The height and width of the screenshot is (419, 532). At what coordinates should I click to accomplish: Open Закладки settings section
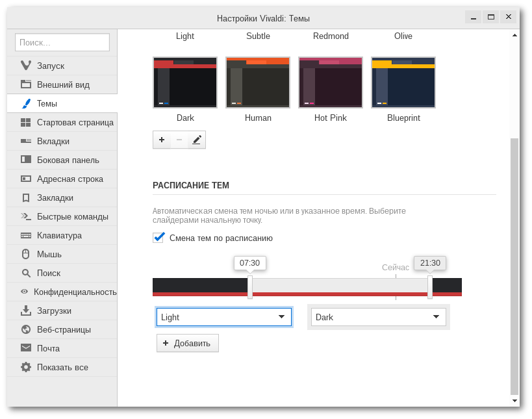click(x=62, y=197)
